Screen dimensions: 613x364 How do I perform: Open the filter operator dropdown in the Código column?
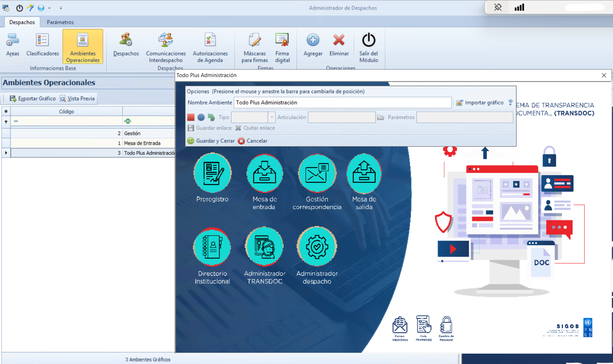coord(16,121)
